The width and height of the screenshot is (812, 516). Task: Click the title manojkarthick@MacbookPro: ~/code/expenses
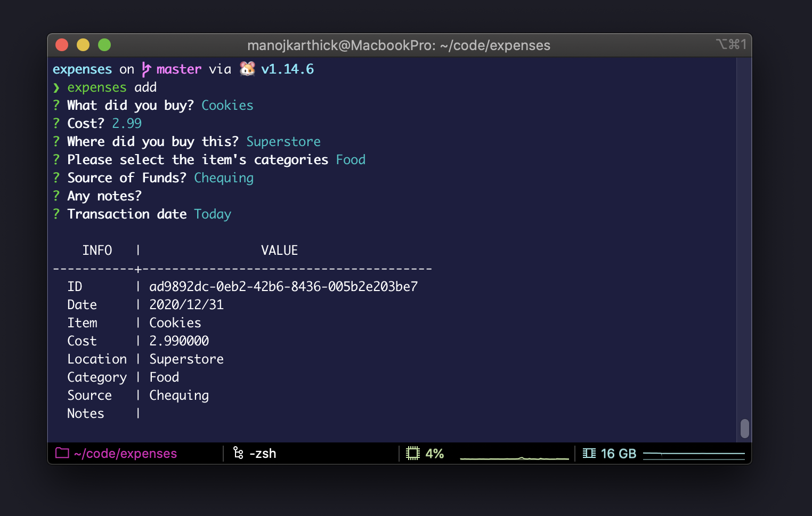[399, 45]
